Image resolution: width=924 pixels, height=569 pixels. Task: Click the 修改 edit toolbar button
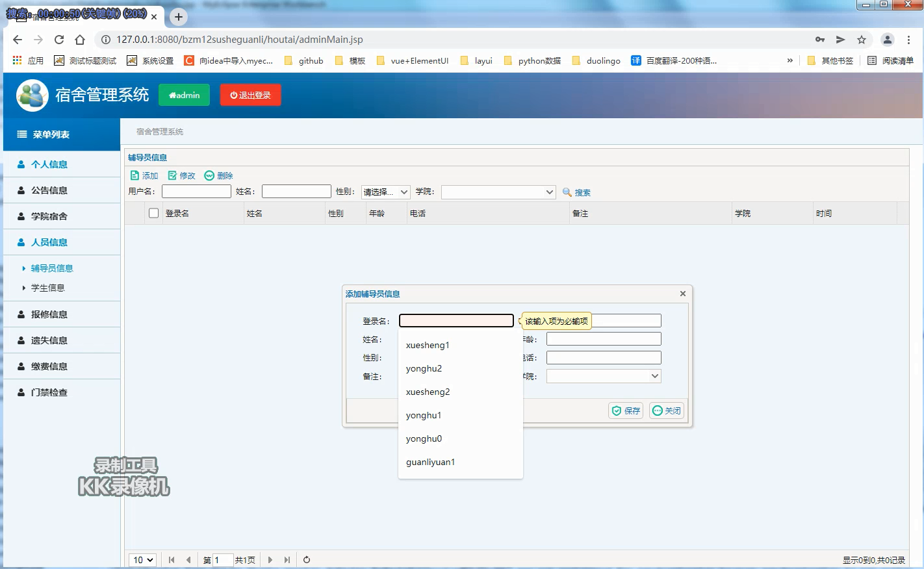pos(181,175)
